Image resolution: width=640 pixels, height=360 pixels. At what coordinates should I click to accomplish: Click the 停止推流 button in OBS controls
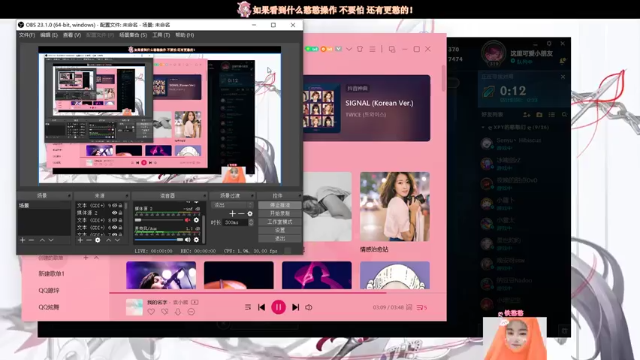click(280, 205)
